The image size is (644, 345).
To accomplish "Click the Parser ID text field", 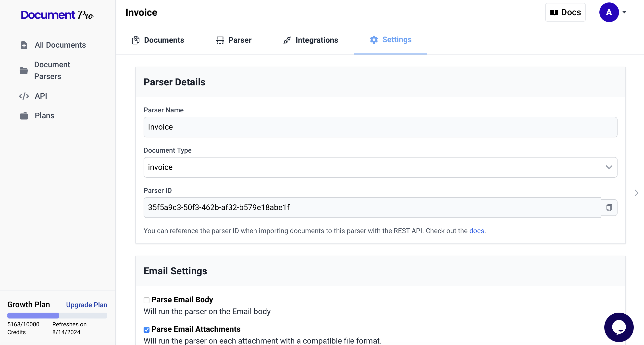I will point(372,208).
